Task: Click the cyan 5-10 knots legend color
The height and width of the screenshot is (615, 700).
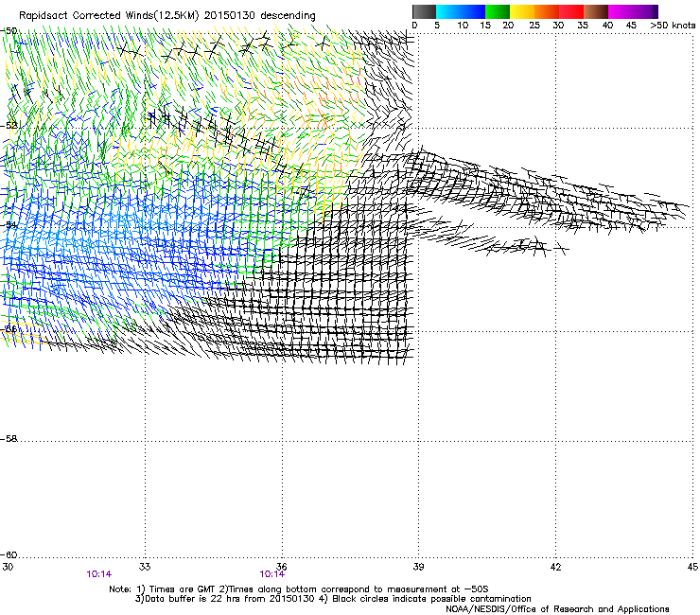Action: point(448,11)
